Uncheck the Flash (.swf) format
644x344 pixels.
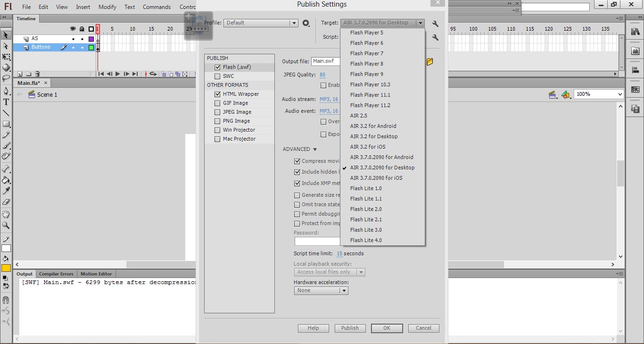click(x=217, y=67)
